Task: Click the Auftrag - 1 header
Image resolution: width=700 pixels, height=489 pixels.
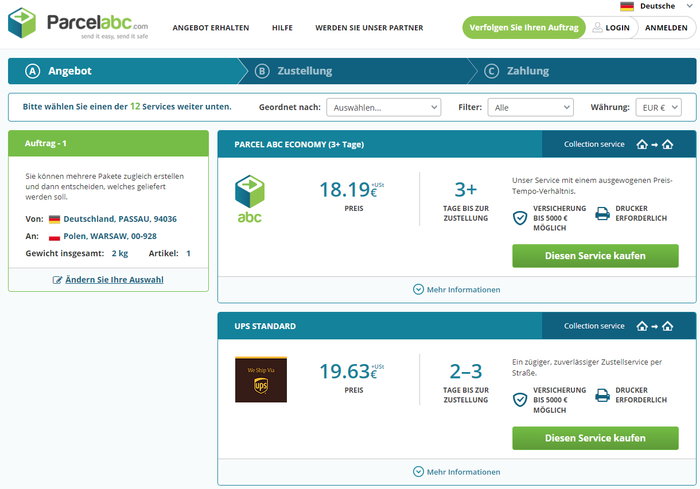Action: [x=108, y=143]
